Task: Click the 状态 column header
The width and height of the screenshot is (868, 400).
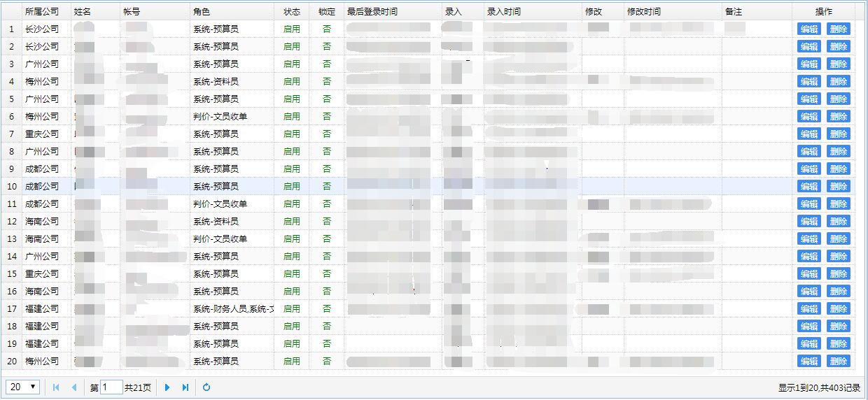Action: coord(292,12)
